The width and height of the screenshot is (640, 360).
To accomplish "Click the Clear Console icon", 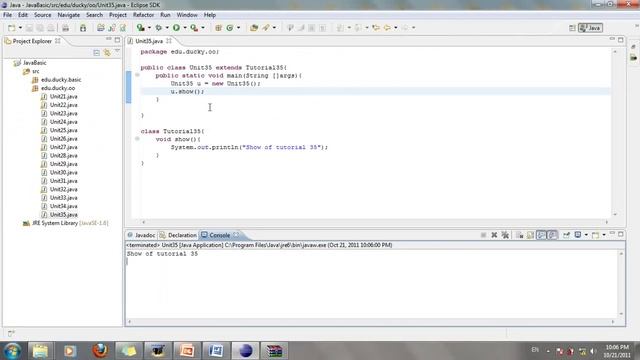I will point(520,235).
